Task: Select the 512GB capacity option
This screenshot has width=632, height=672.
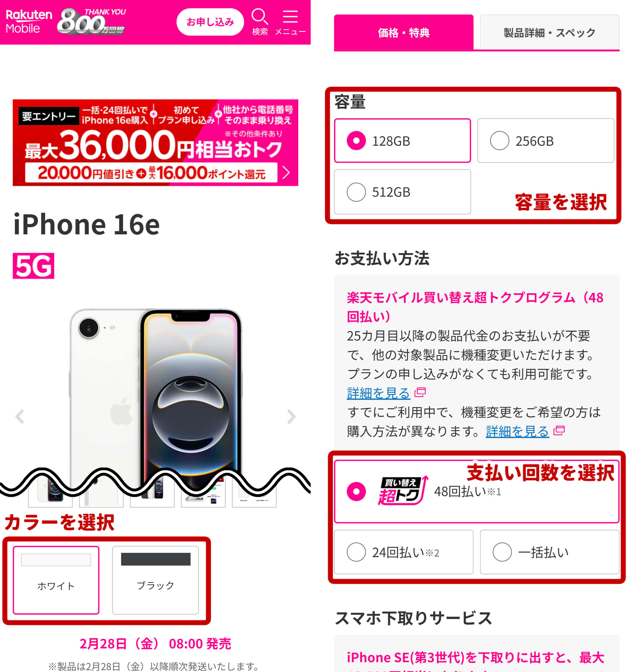Action: 402,192
